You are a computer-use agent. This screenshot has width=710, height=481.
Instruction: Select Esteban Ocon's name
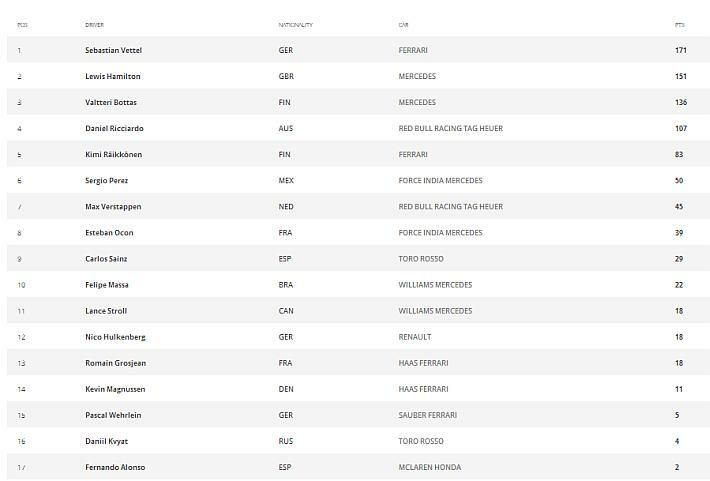tap(109, 232)
